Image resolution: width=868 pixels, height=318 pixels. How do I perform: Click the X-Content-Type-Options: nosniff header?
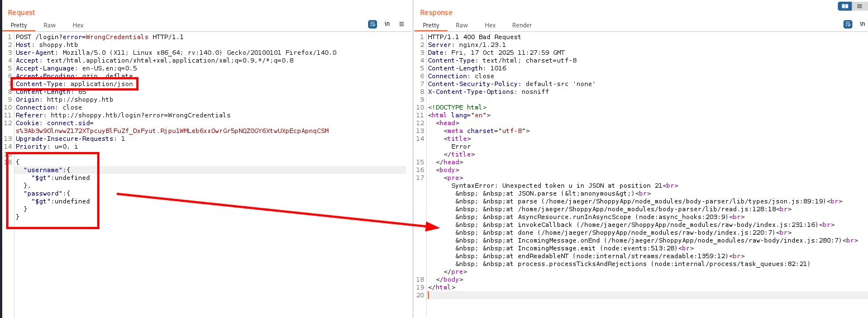point(488,92)
